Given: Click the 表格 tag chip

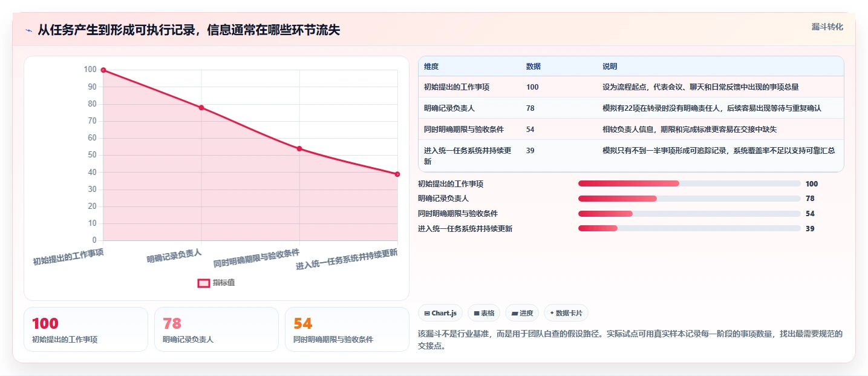Looking at the screenshot, I should [x=484, y=313].
